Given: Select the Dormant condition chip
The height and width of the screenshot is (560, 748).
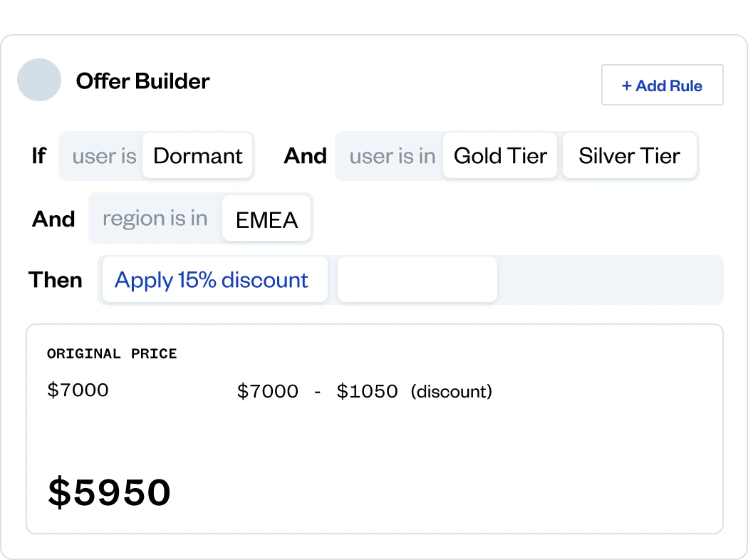Looking at the screenshot, I should pyautogui.click(x=197, y=155).
